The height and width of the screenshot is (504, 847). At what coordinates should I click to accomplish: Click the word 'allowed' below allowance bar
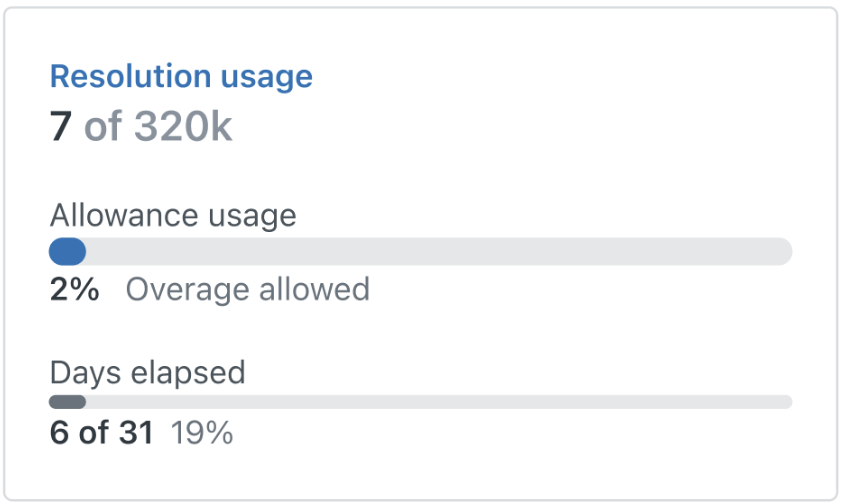coord(314,288)
